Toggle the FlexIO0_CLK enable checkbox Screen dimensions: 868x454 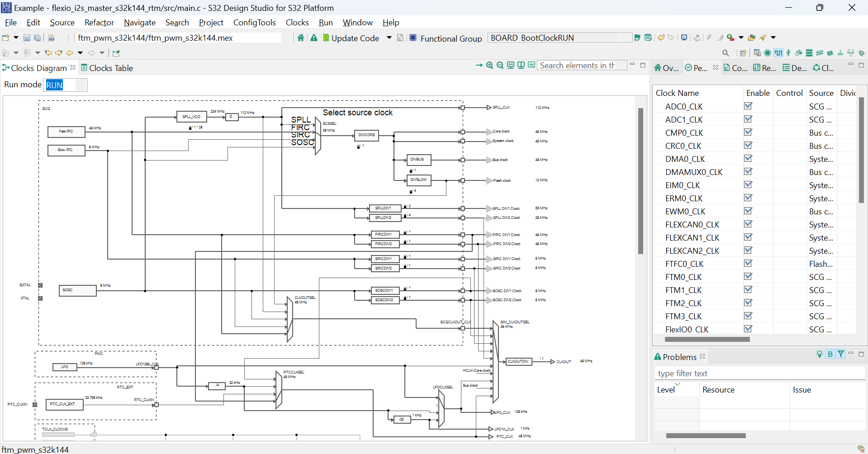748,329
